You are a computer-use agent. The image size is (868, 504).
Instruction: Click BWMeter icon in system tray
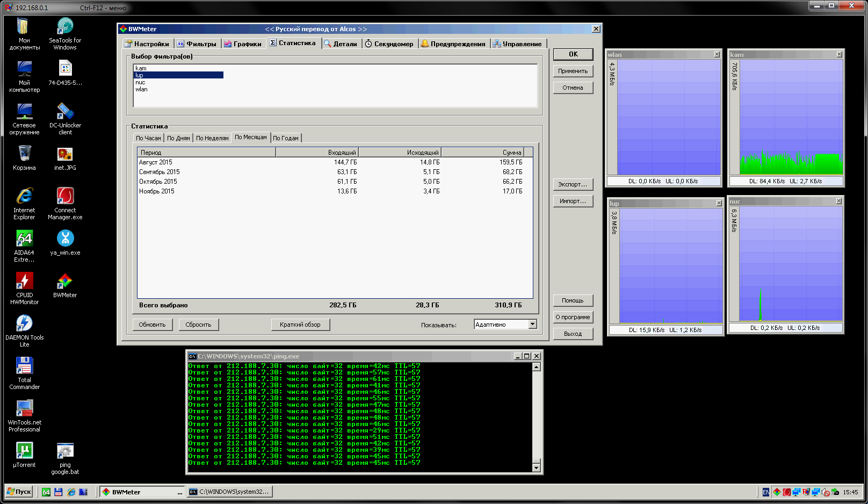coord(777,492)
